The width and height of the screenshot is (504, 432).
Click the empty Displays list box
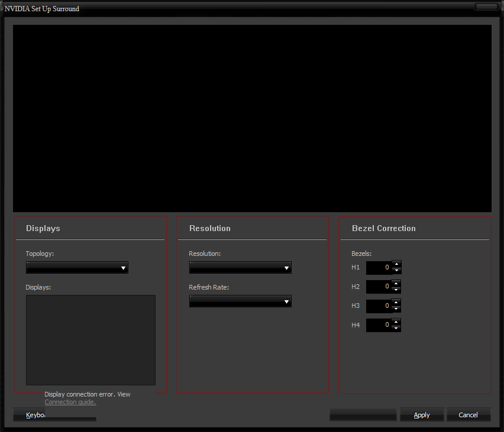pyautogui.click(x=91, y=340)
